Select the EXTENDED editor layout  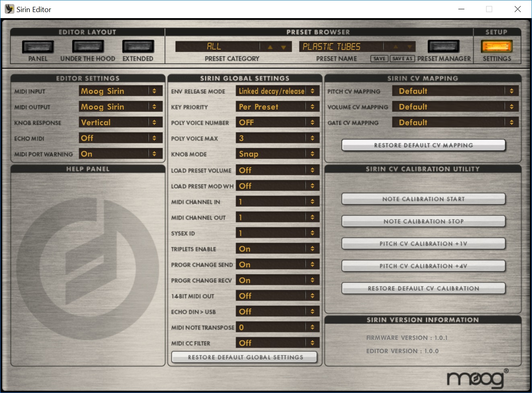[138, 46]
